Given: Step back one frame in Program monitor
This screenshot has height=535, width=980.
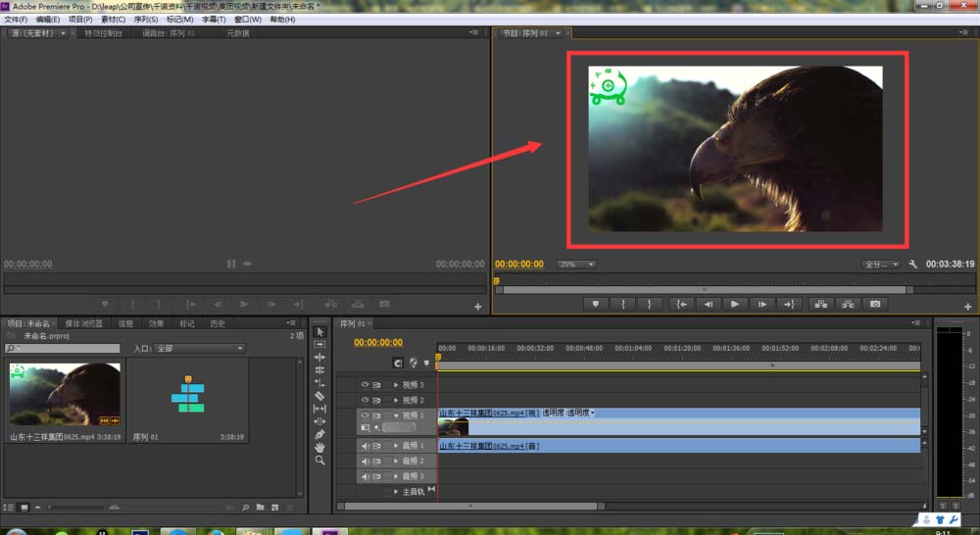Looking at the screenshot, I should point(709,305).
